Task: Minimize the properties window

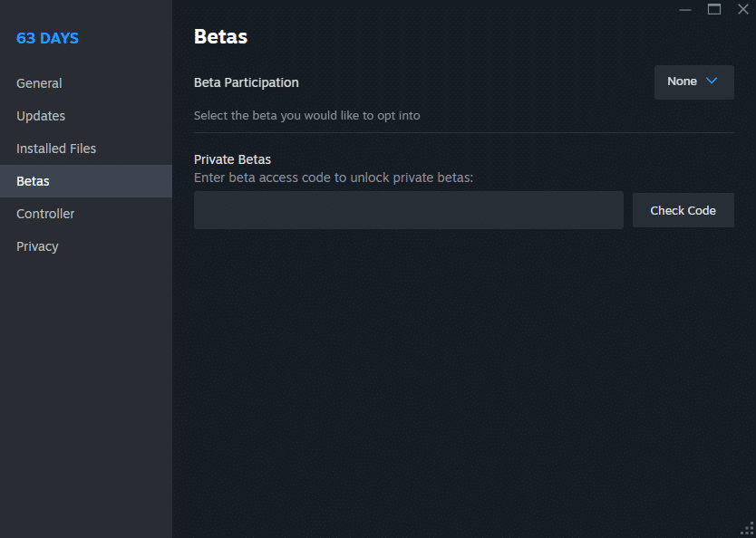Action: pyautogui.click(x=685, y=9)
